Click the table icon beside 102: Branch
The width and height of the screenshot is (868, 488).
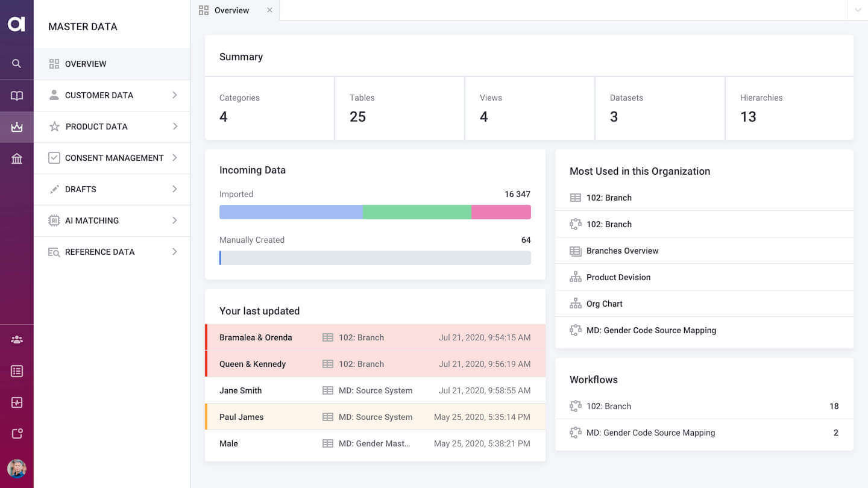pos(576,198)
